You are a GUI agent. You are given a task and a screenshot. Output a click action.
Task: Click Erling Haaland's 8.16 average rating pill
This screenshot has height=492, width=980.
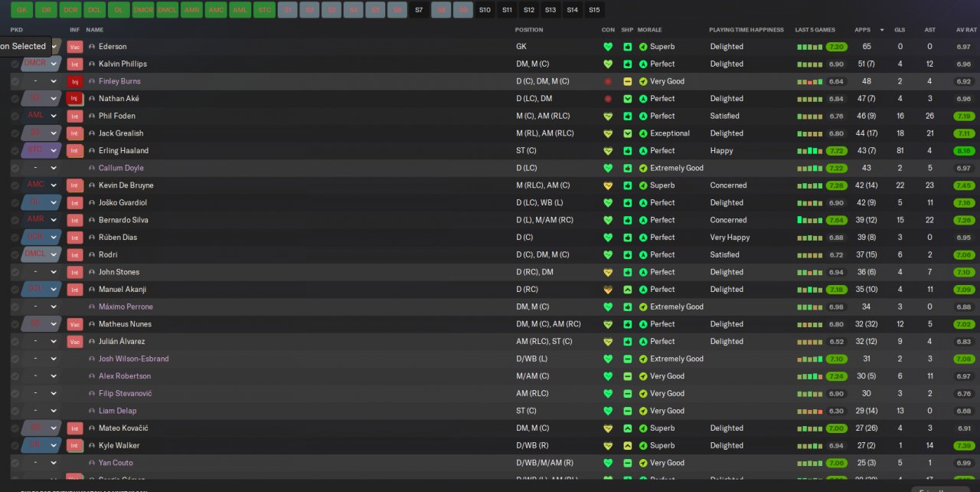pyautogui.click(x=964, y=151)
